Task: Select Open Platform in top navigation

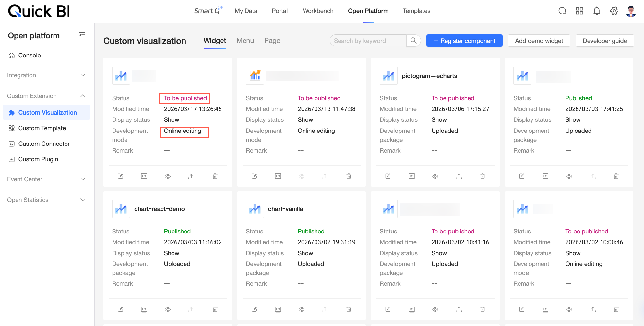Action: (368, 11)
